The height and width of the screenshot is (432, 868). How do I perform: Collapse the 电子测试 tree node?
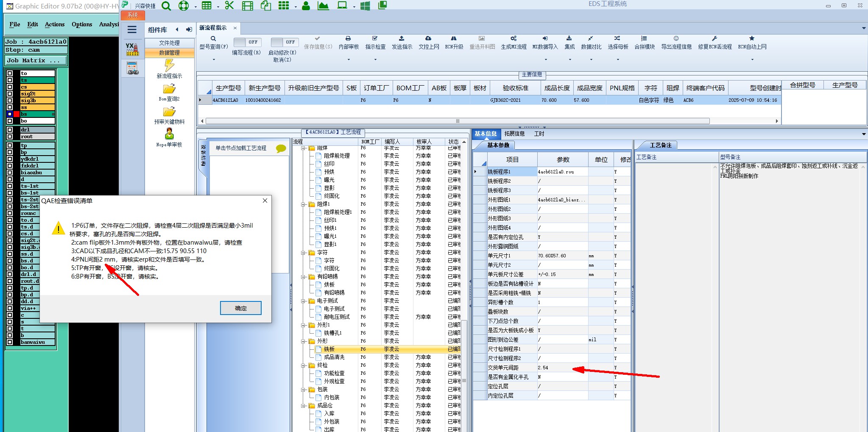pos(304,301)
